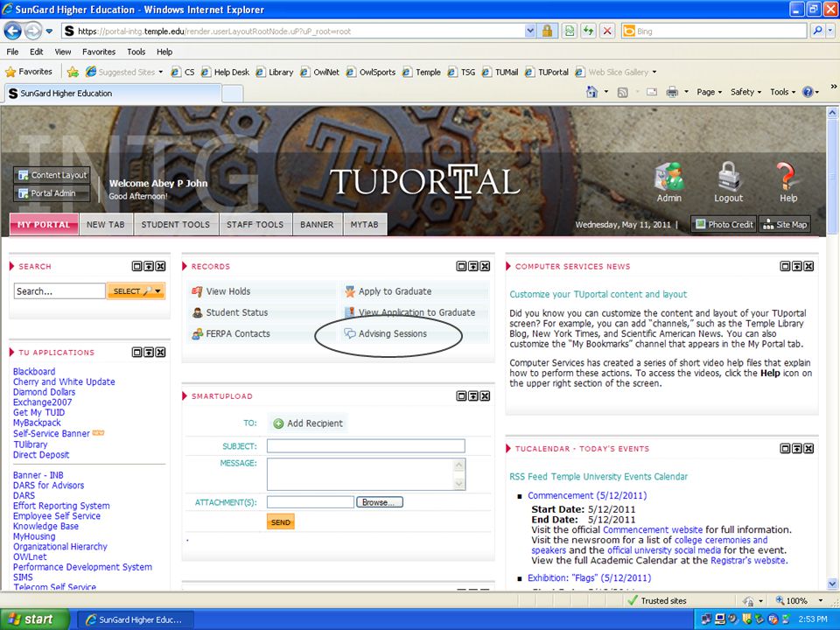Image resolution: width=840 pixels, height=630 pixels.
Task: Open the search provider dropdown arrow
Action: (829, 31)
